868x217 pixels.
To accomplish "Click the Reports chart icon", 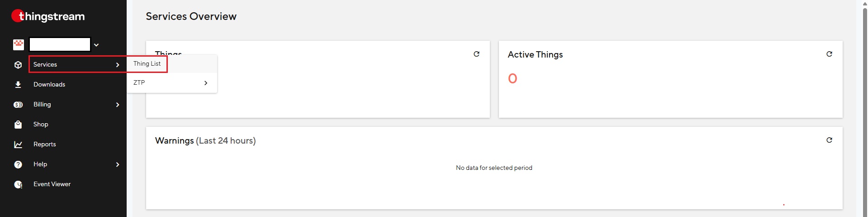I will click(18, 145).
